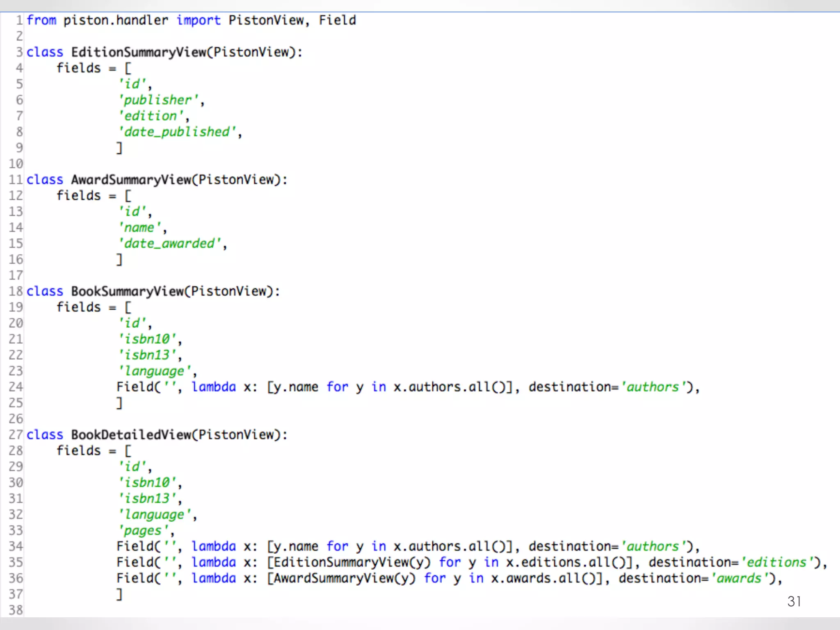Viewport: 840px width, 630px height.
Task: Click the 'publisher' string on line 6
Action: [158, 100]
